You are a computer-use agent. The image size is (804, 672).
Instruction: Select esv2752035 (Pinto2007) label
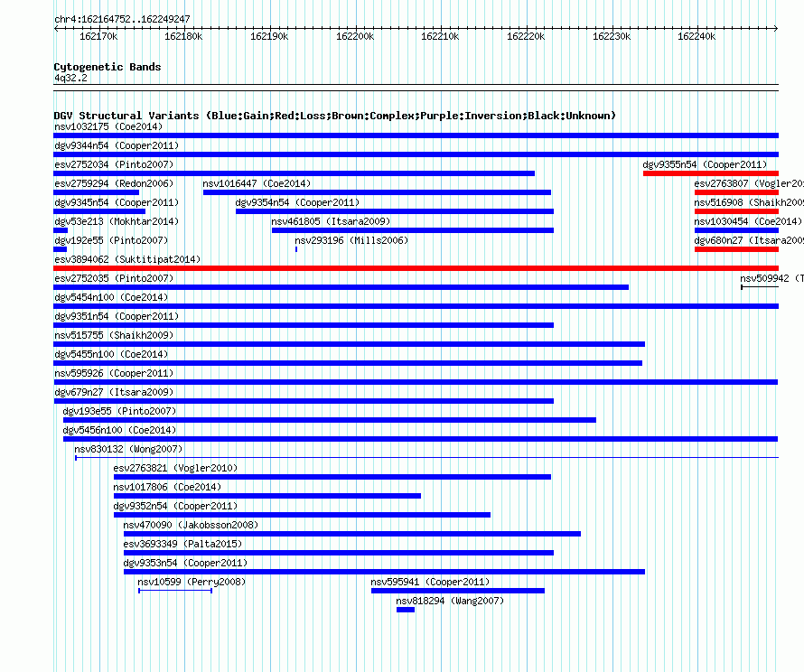coord(114,278)
